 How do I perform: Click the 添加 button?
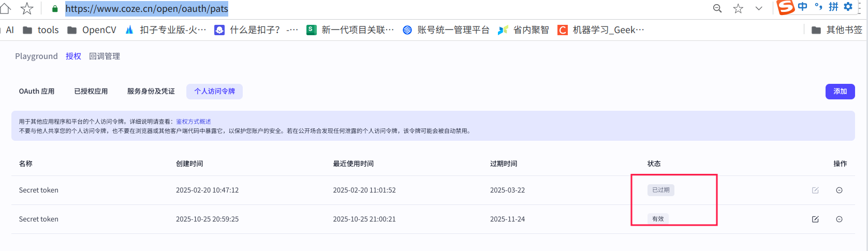point(840,91)
